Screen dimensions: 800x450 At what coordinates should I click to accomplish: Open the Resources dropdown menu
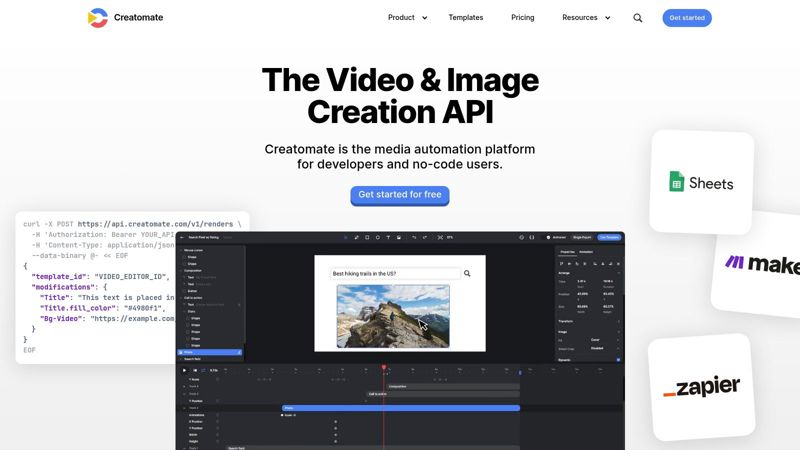(x=586, y=17)
